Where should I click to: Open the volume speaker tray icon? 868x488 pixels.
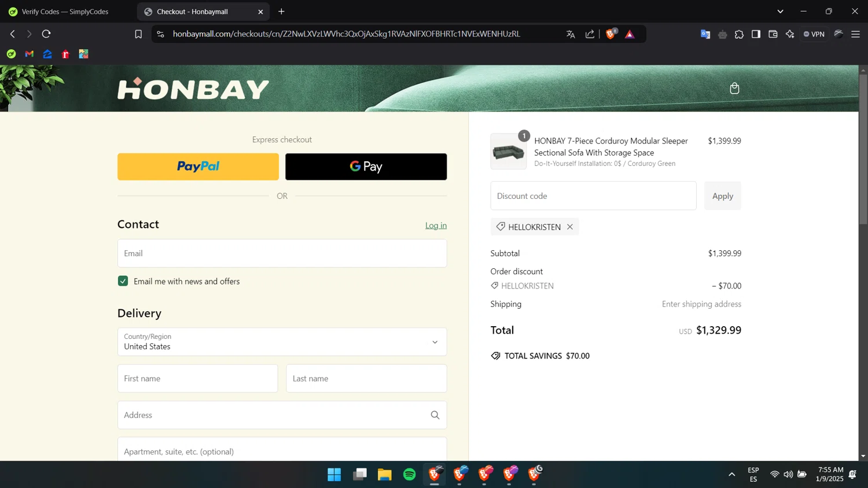pos(788,475)
